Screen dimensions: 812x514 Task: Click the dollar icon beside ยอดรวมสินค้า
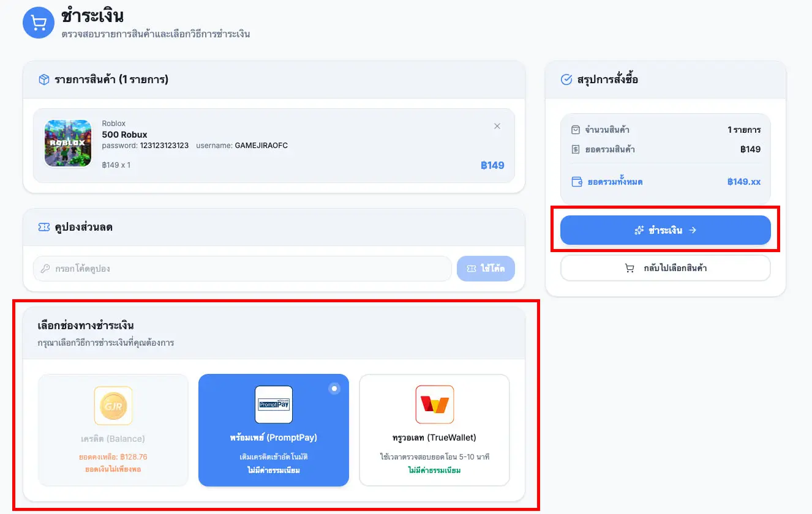[575, 149]
